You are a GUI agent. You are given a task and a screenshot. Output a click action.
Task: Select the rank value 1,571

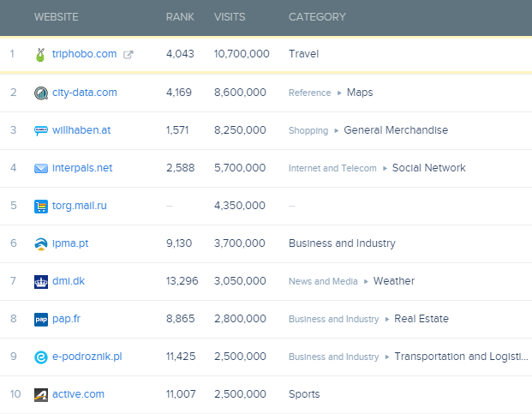tap(177, 130)
